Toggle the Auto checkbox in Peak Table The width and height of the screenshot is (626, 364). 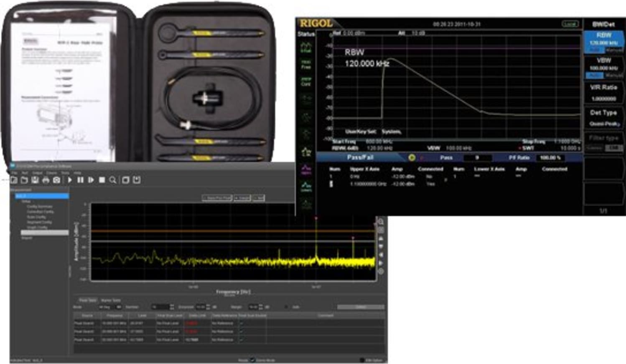(287, 307)
